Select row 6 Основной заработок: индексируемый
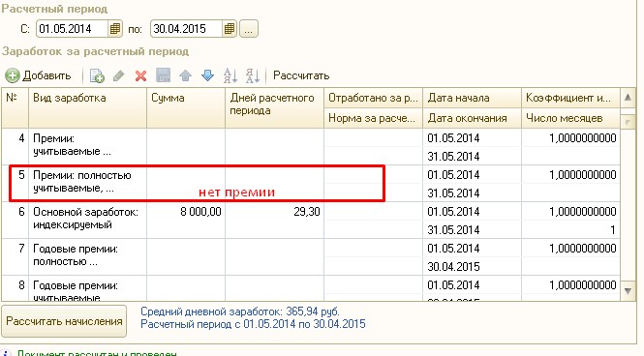Screen dimensions: 644x356 (x=311, y=221)
